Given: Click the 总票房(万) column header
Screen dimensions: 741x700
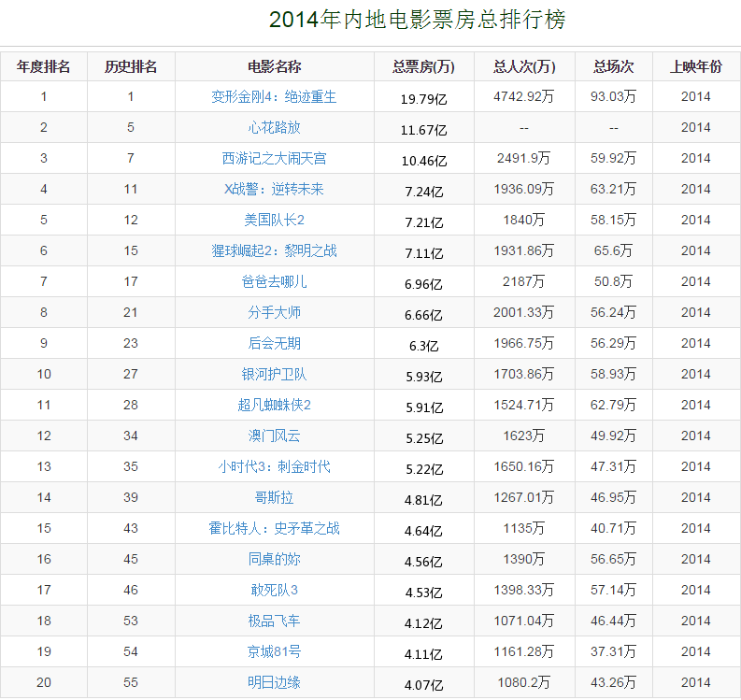Looking at the screenshot, I should pos(424,66).
